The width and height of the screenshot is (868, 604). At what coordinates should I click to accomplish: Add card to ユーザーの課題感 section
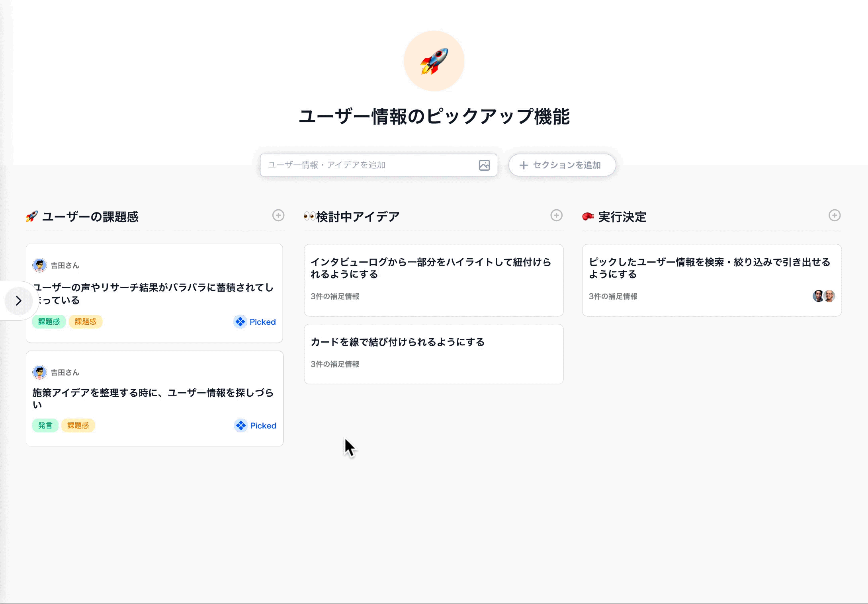(x=278, y=215)
